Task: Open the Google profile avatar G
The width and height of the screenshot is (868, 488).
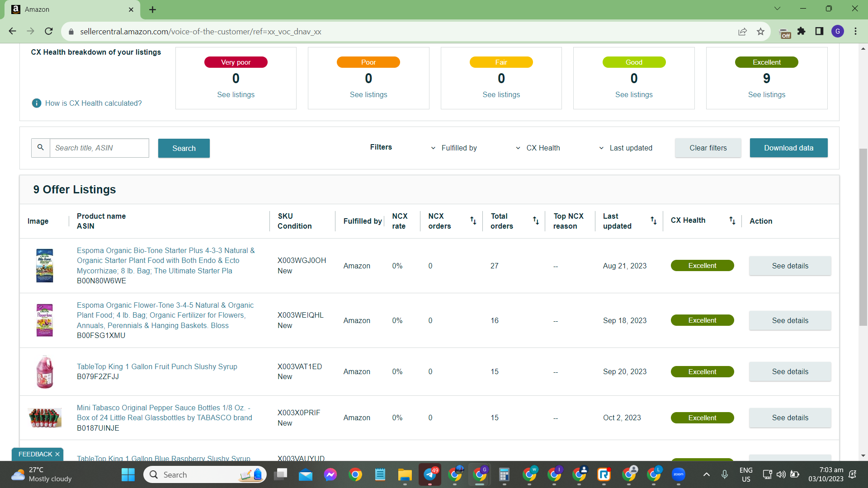Action: point(838,31)
